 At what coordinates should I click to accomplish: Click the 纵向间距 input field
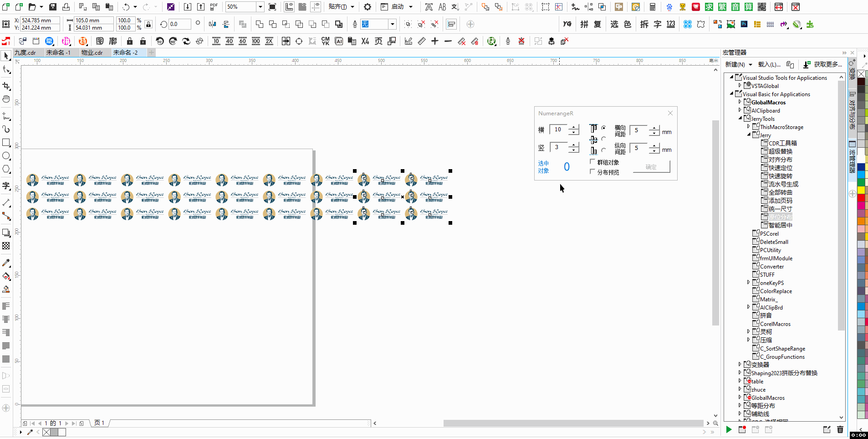click(x=638, y=148)
